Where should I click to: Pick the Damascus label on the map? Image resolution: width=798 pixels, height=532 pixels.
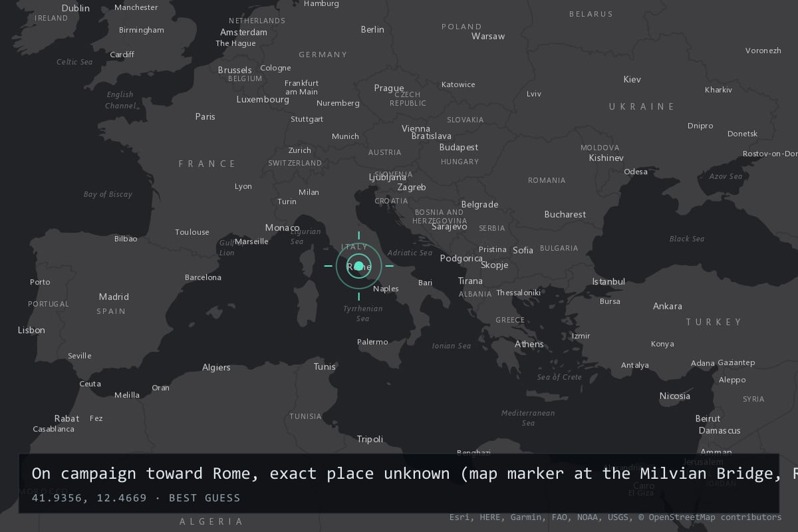720,430
